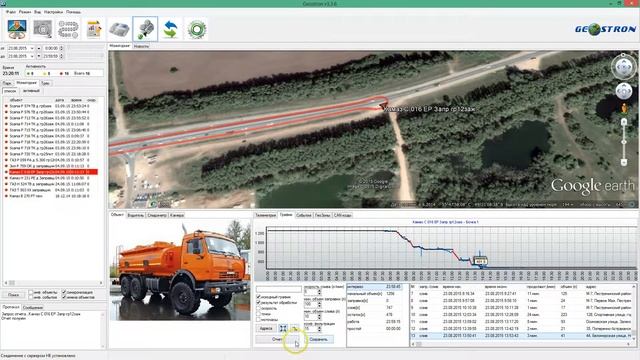The width and height of the screenshot is (640, 360).
Task: Click the zoom in button on map
Action: 624,122
